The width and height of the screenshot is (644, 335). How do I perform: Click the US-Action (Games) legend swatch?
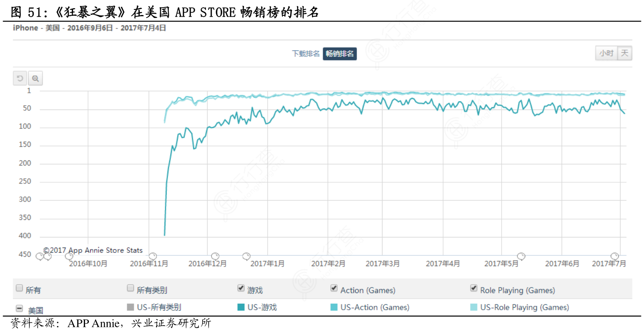point(334,307)
